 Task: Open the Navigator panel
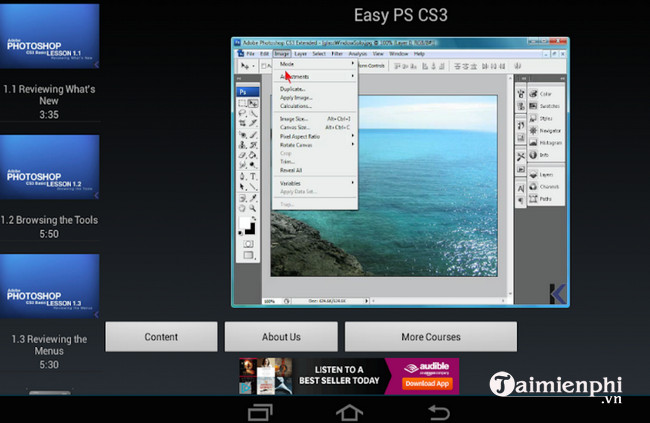coord(546,131)
